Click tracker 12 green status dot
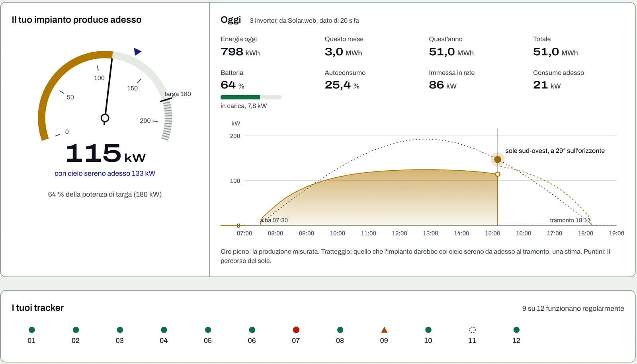The image size is (637, 364). [516, 330]
